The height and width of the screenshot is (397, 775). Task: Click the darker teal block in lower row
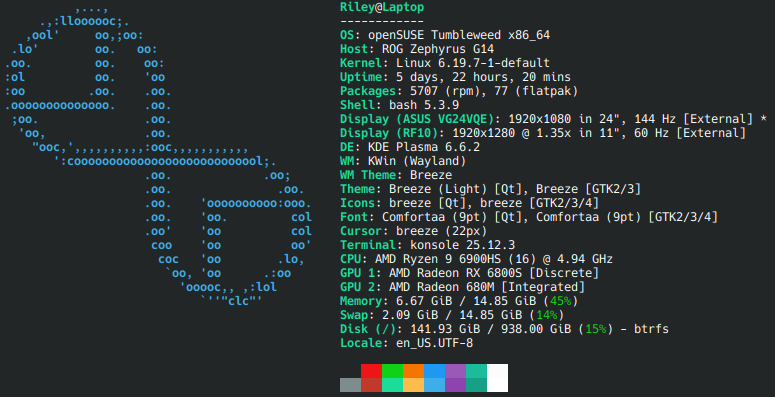tap(476, 385)
